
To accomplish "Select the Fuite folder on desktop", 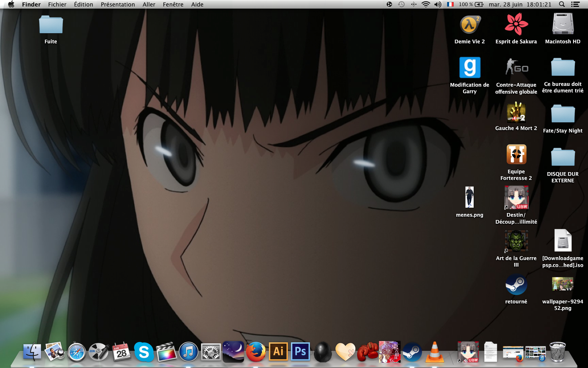I will [51, 25].
